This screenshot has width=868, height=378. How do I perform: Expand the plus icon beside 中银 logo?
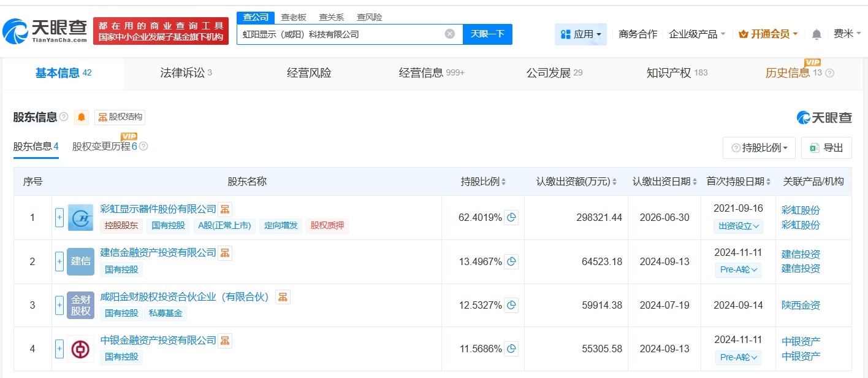[59, 349]
